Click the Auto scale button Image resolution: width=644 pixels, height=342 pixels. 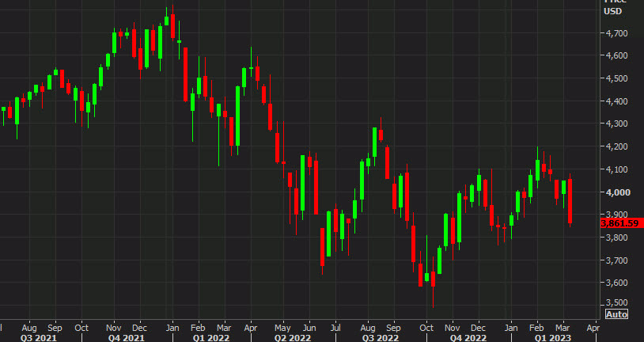tap(616, 314)
